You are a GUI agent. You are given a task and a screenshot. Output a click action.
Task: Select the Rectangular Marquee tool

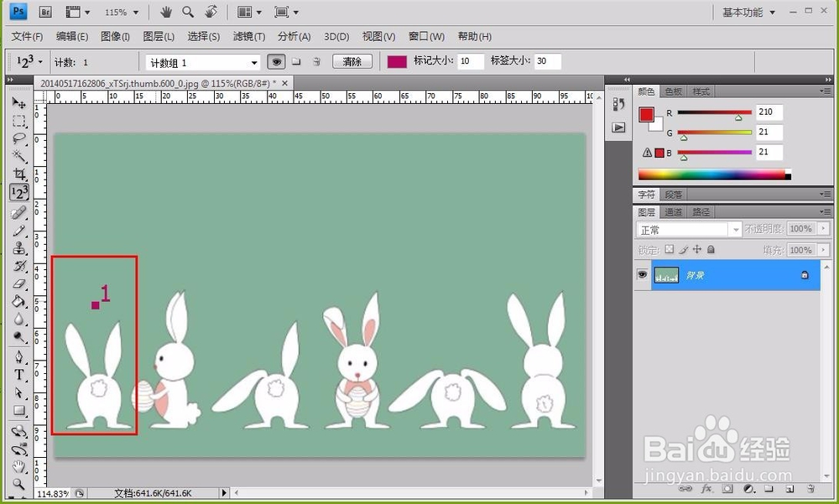[18, 121]
